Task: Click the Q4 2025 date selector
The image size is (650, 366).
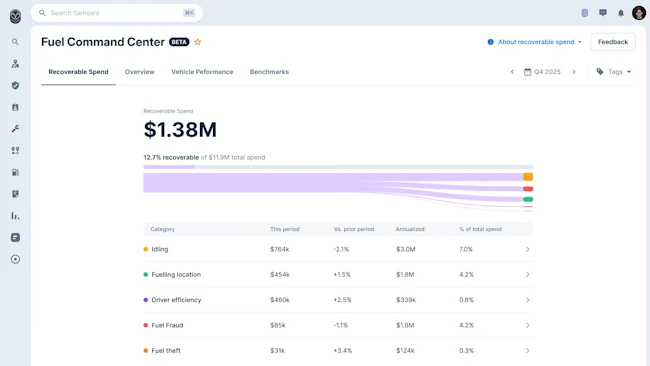Action: point(542,72)
